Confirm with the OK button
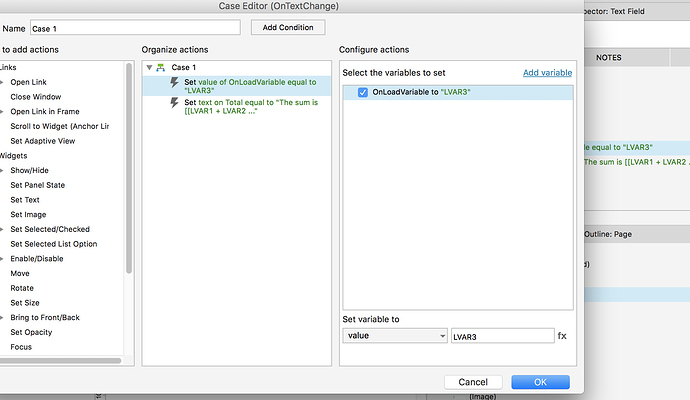The image size is (690, 400). [x=540, y=382]
